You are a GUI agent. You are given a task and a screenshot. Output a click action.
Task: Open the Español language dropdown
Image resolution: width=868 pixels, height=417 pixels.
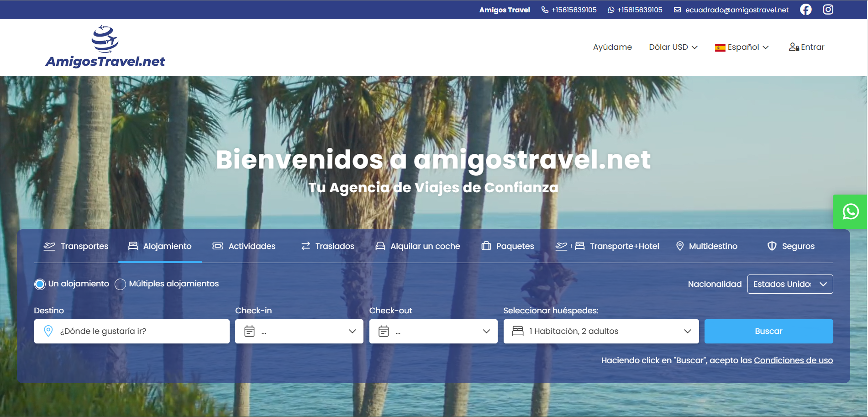[742, 47]
